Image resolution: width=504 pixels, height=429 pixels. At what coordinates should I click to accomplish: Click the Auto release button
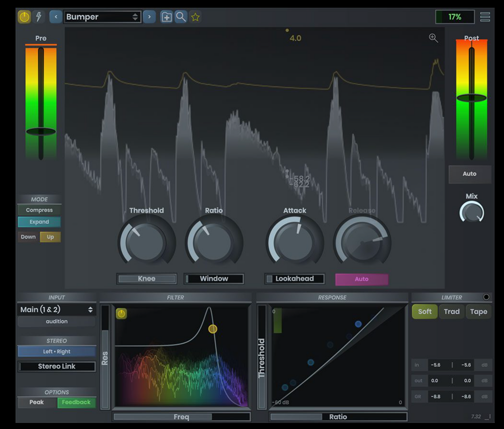[362, 279]
